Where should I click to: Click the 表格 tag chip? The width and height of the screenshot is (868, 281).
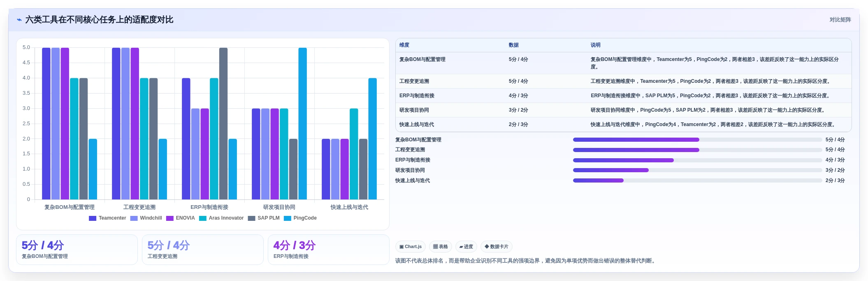(441, 247)
